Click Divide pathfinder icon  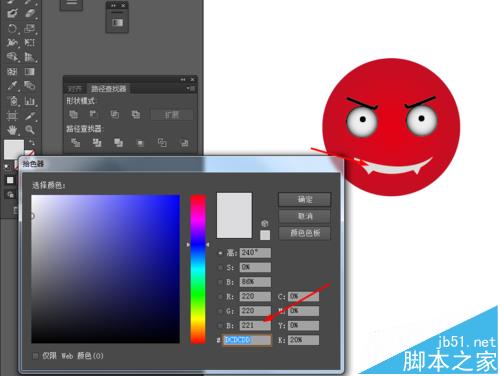76,143
